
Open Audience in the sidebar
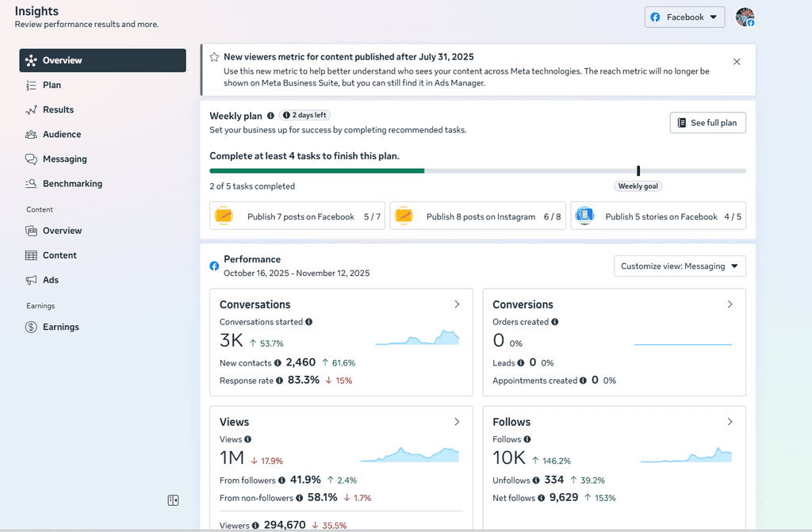click(x=61, y=135)
